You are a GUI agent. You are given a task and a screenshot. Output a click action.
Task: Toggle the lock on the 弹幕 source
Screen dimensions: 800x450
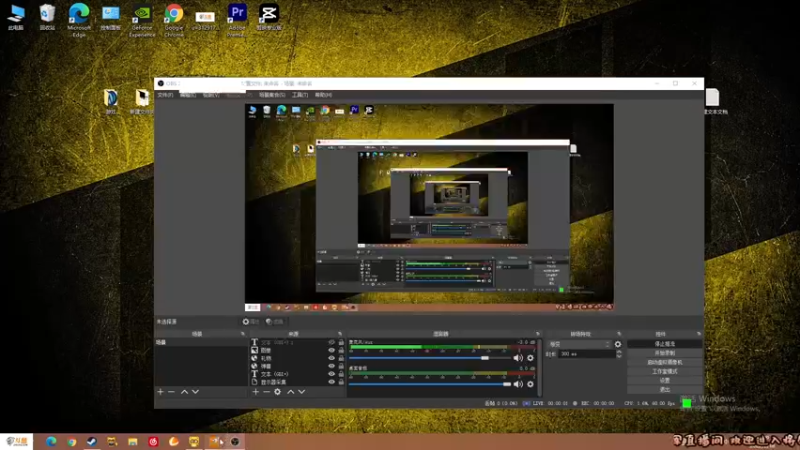(341, 366)
